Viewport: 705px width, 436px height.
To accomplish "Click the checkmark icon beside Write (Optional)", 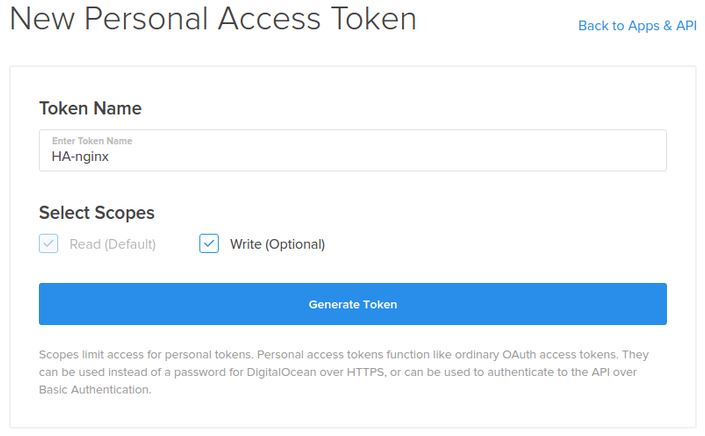I will point(209,243).
